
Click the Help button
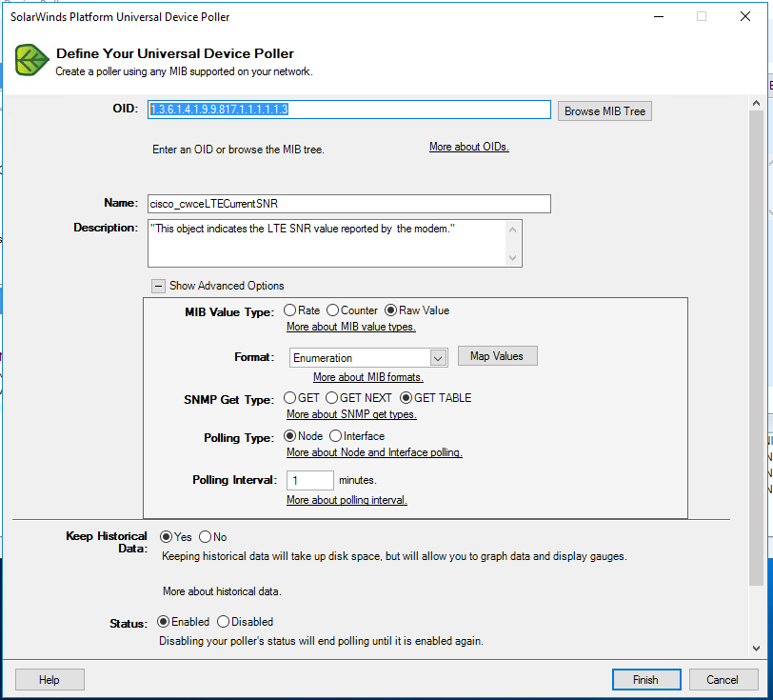tap(50, 680)
